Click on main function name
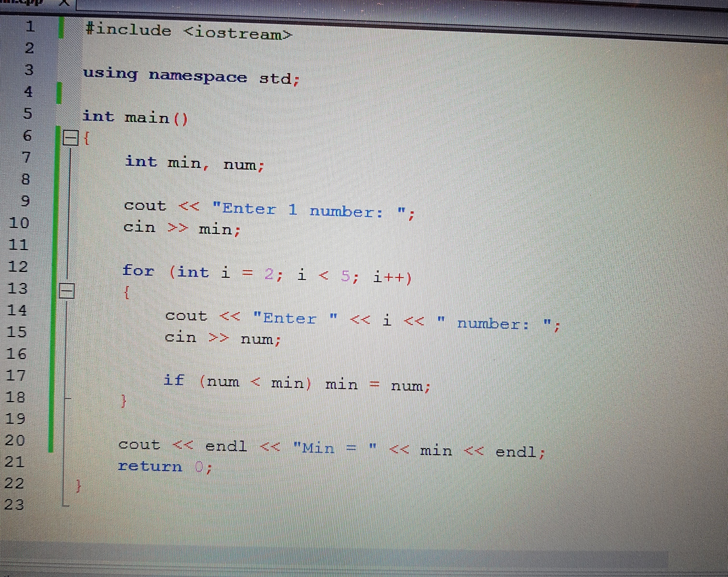Screen dimensions: 728x577 coord(147,118)
